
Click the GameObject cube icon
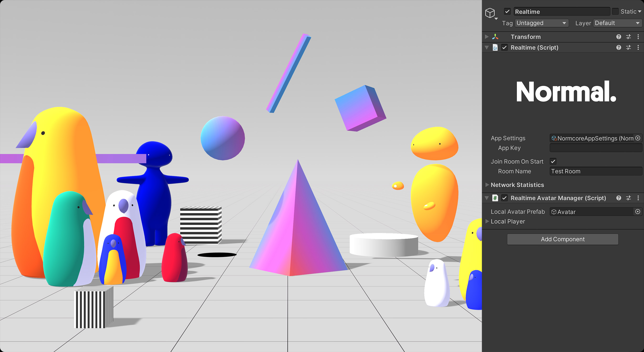490,13
